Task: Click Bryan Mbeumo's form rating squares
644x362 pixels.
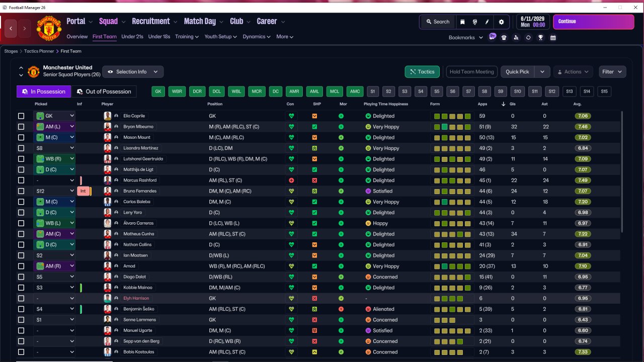Action: coord(452,127)
